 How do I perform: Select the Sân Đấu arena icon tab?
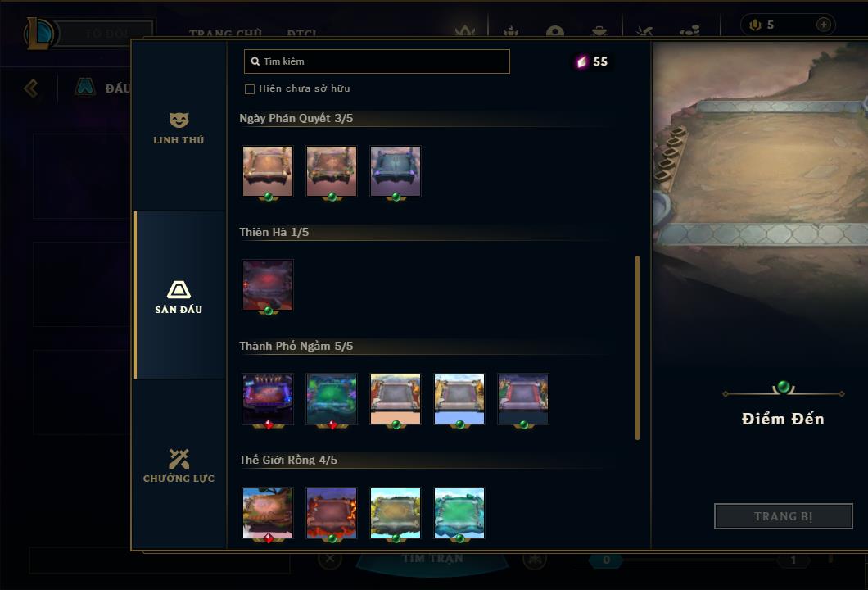click(x=179, y=296)
